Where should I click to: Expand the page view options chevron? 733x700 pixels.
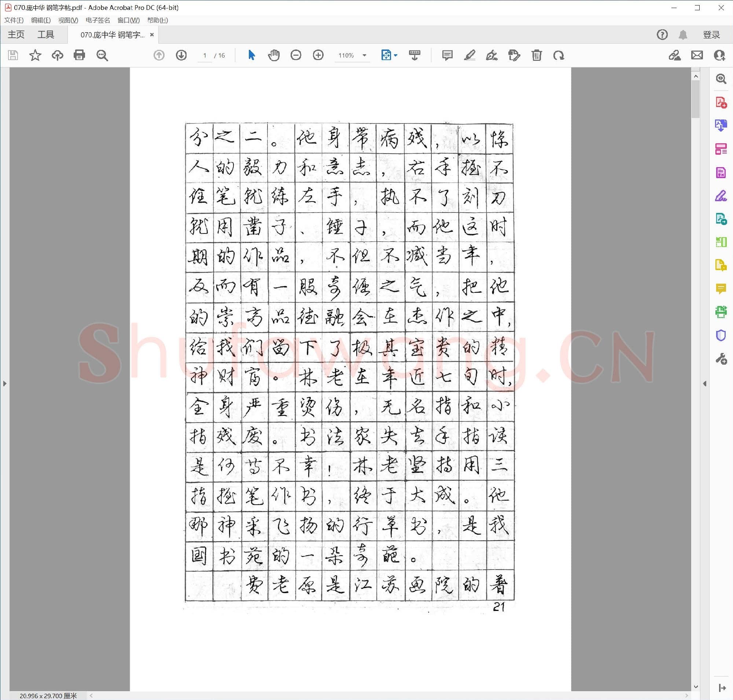pyautogui.click(x=395, y=55)
